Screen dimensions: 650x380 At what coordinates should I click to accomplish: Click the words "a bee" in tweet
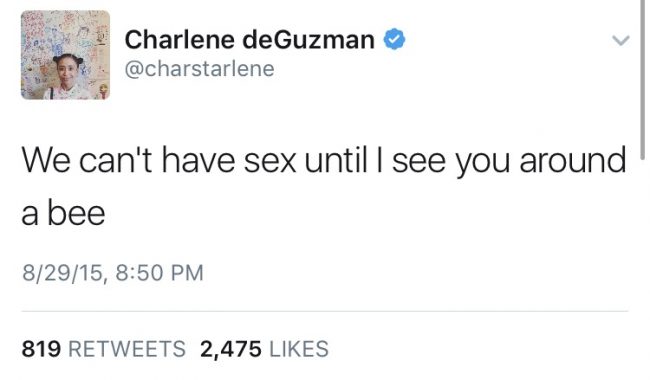(x=63, y=213)
